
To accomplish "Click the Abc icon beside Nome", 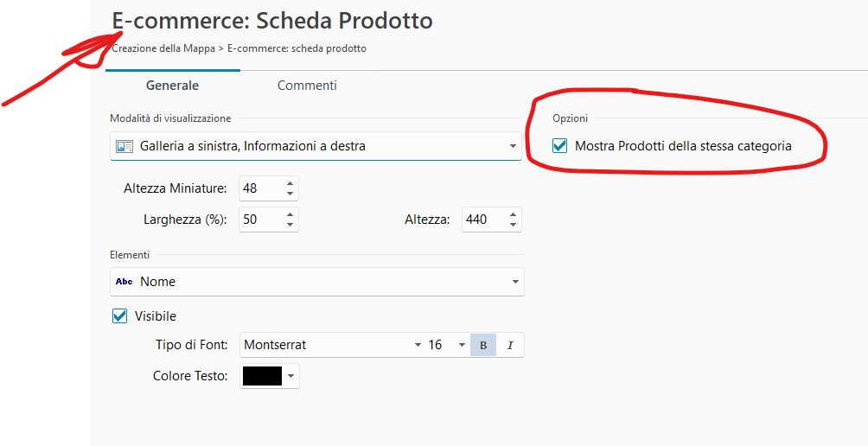I will (124, 282).
